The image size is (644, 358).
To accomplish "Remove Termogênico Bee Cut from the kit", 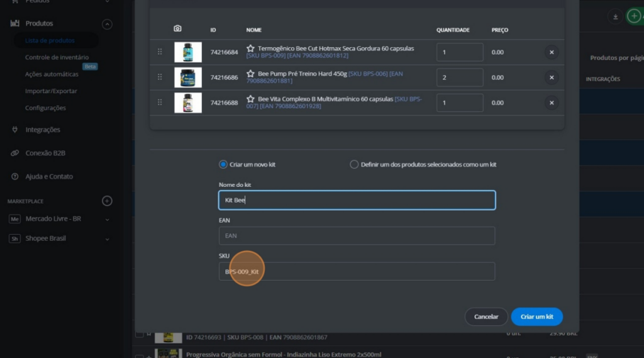I will (x=552, y=52).
